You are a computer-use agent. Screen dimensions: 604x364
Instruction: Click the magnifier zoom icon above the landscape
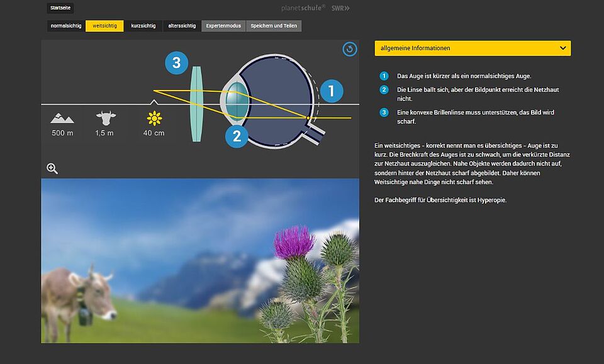[x=52, y=168]
